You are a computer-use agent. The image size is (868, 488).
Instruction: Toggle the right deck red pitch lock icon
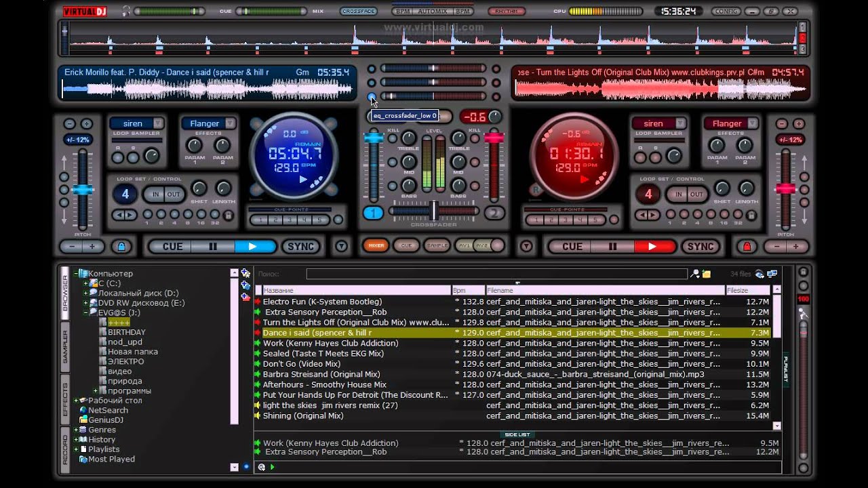coord(747,247)
